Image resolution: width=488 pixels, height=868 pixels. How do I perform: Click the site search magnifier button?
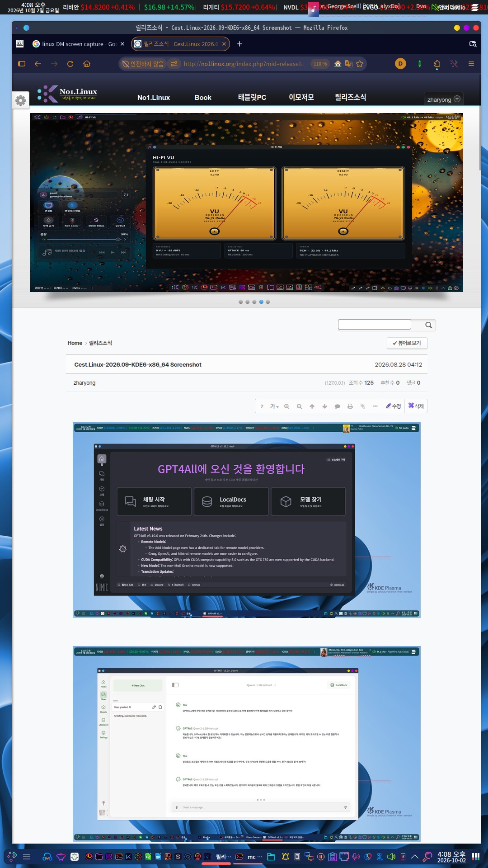[428, 325]
